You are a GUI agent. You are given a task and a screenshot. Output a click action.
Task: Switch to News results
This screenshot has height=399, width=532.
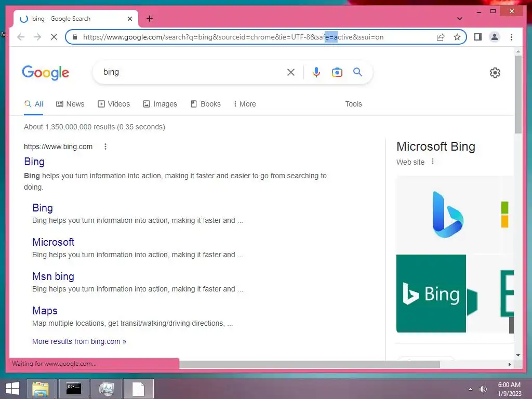point(70,104)
